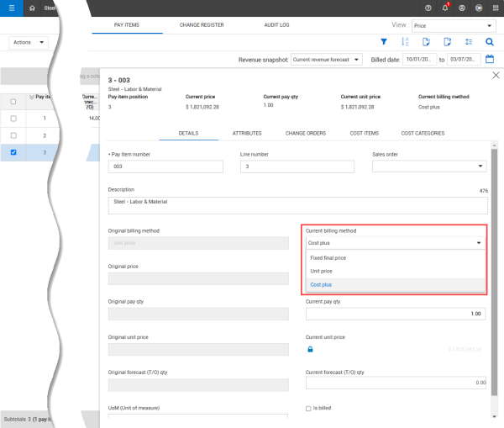Expand the Actions dropdown
504x428 pixels.
29,42
